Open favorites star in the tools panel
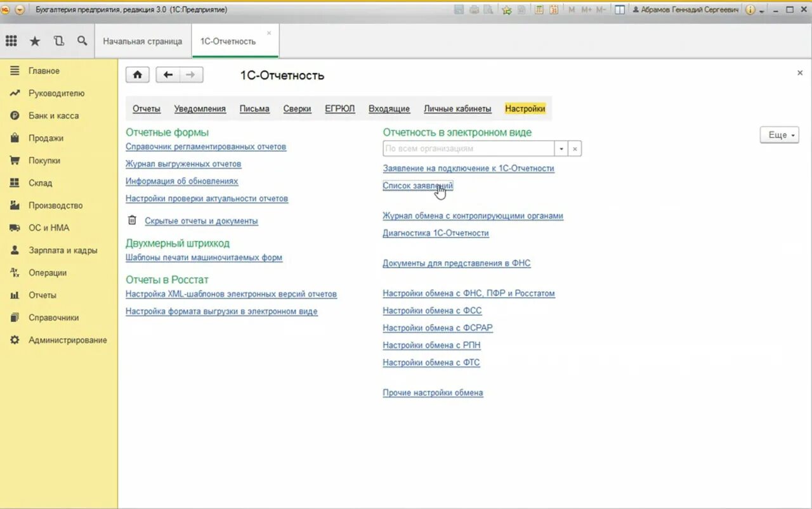The image size is (812, 509). point(35,41)
